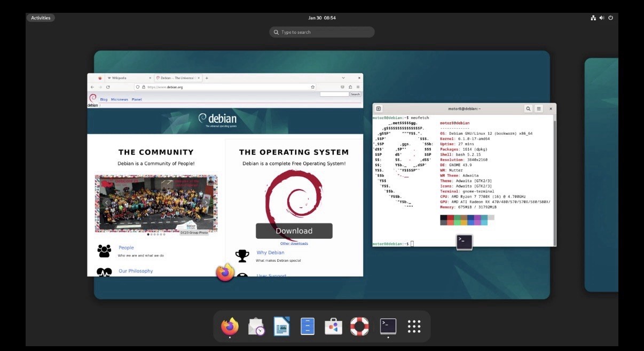Screen dimensions: 644x351
Task: Open Firefox View pinned tab icon
Action: tap(99, 78)
